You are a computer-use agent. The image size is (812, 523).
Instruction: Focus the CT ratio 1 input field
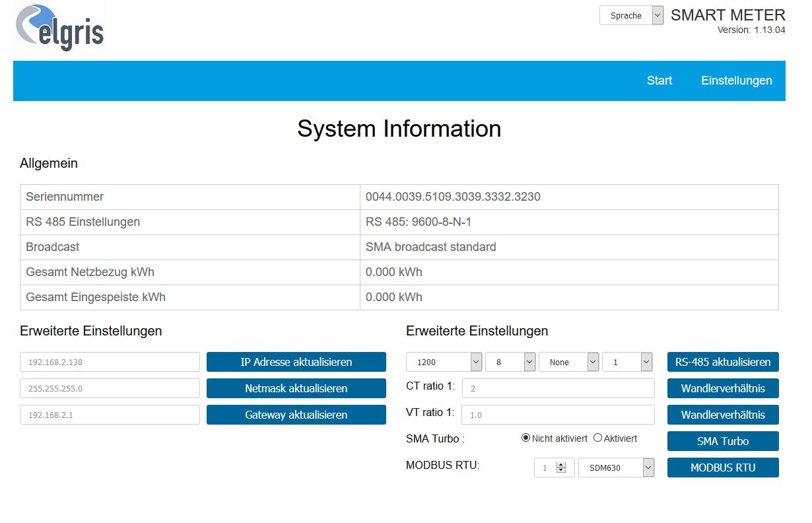click(x=558, y=388)
